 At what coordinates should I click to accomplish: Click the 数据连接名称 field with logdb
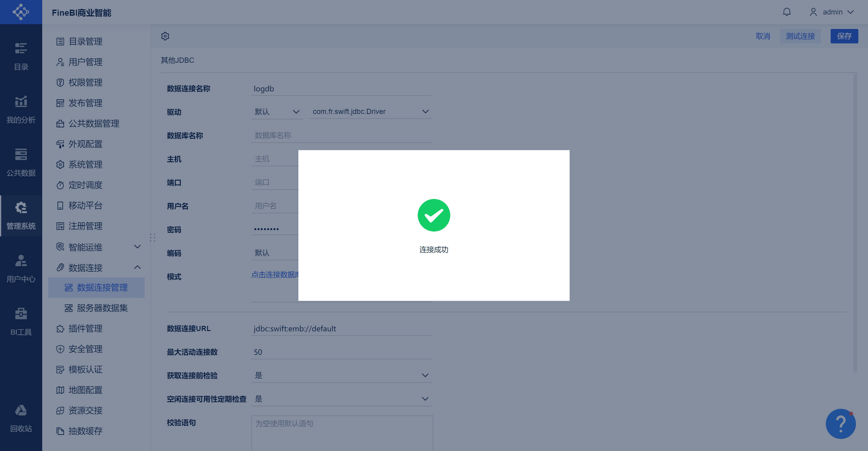coord(341,89)
